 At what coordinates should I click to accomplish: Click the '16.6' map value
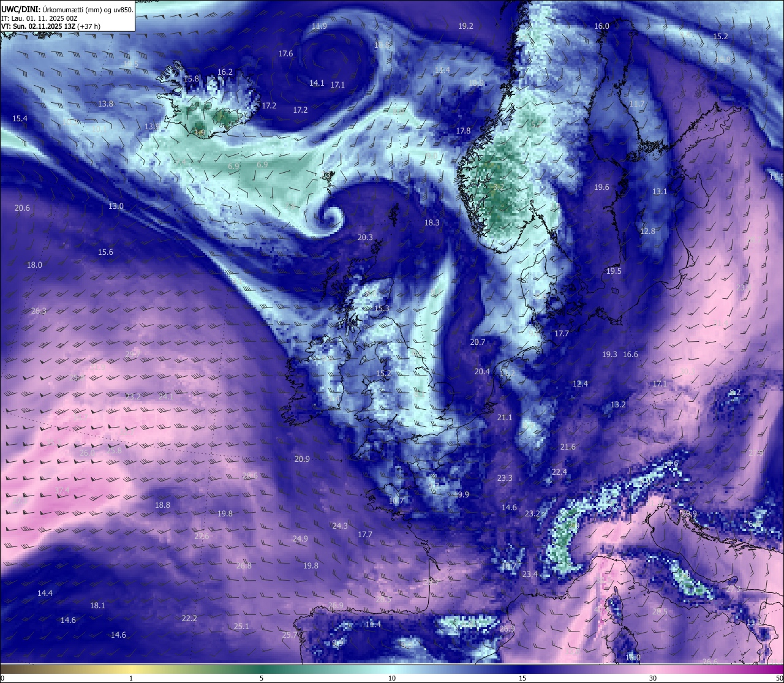630,354
